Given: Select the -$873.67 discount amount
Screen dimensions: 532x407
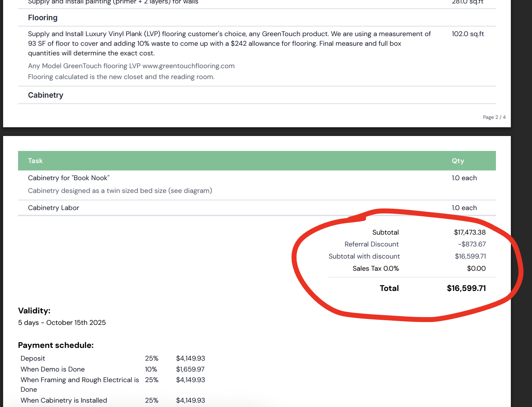Looking at the screenshot, I should tap(472, 244).
